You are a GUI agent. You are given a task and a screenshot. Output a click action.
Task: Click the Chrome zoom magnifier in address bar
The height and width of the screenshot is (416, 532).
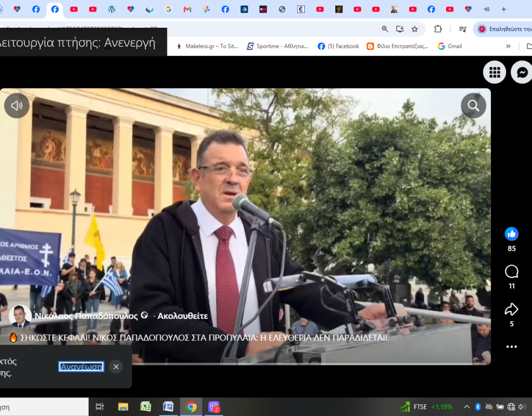385,29
